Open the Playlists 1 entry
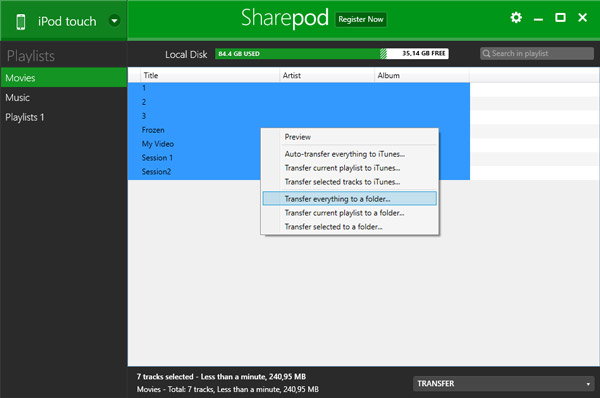 [64, 117]
